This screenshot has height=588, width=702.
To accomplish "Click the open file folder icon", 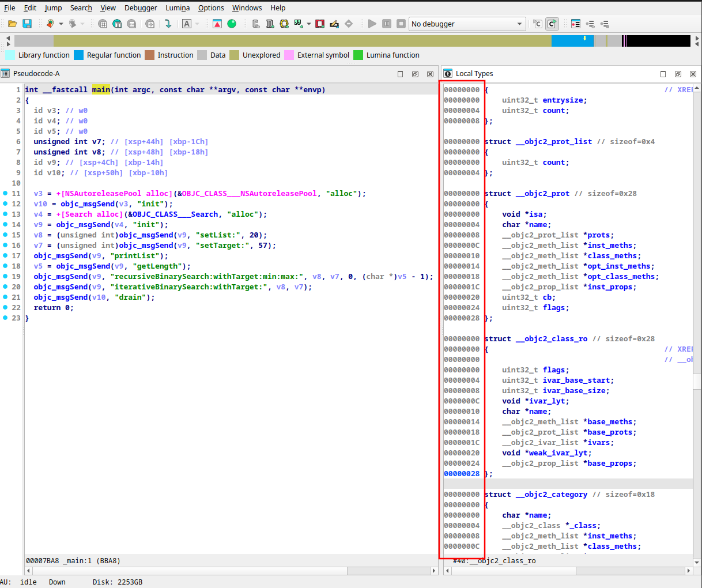I will click(12, 24).
